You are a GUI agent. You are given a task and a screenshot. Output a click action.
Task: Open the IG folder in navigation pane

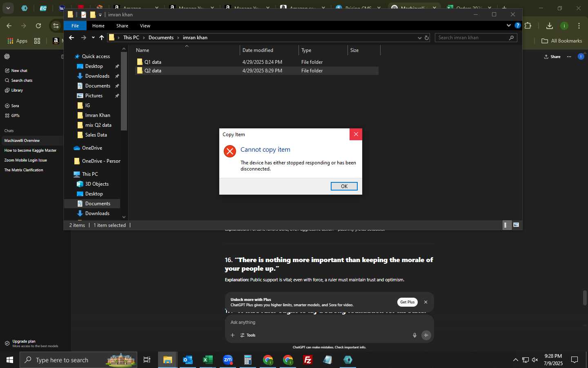click(87, 105)
